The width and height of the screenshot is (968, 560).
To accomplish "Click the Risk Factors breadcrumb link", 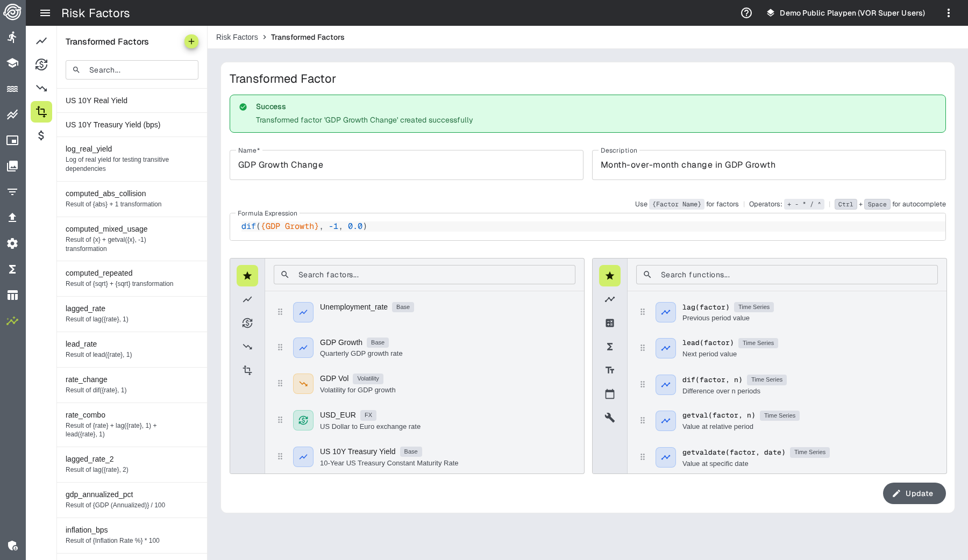I will pos(237,37).
